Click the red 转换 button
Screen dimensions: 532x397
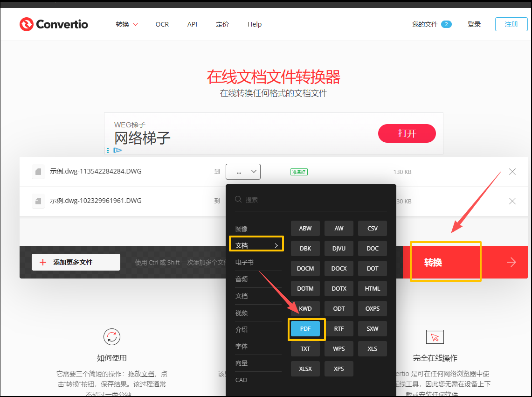433,262
